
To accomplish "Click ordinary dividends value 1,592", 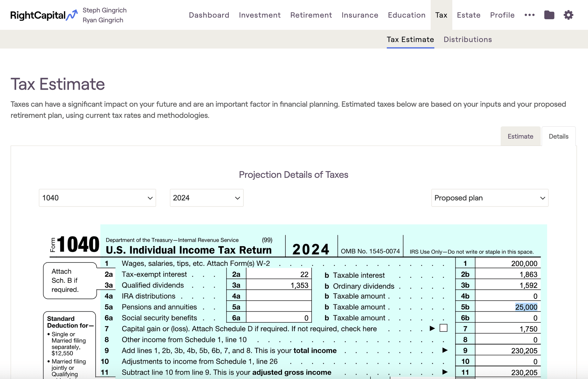I will coord(528,285).
